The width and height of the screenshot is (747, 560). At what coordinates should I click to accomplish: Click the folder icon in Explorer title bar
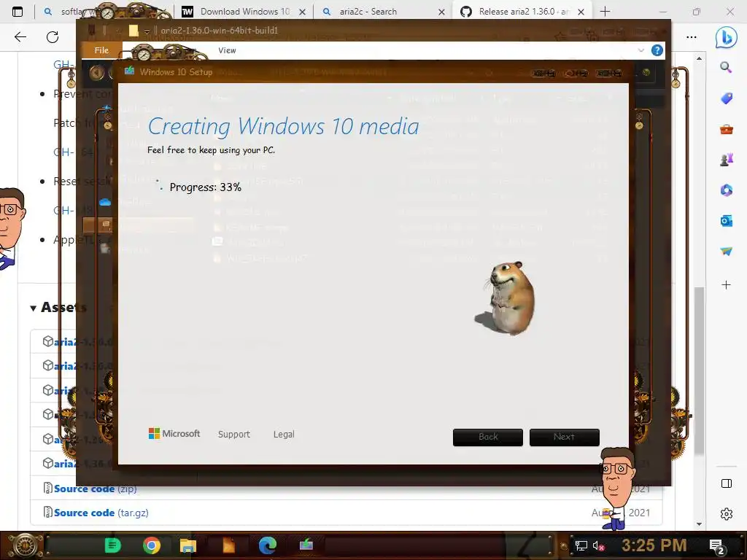134,31
